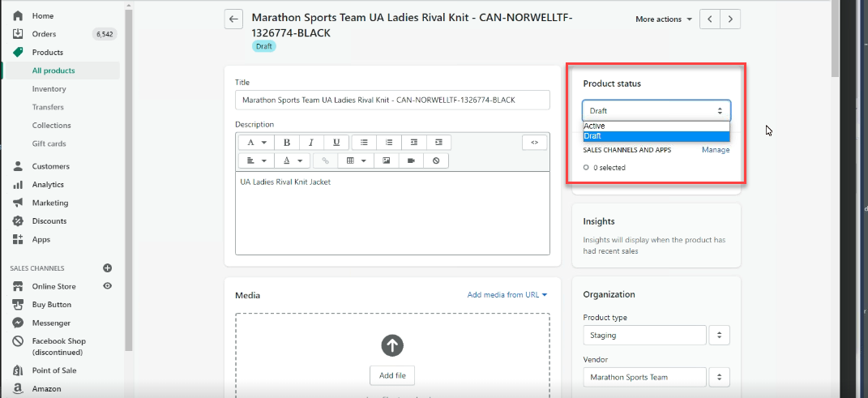Insert video into description
The height and width of the screenshot is (398, 868).
(x=411, y=160)
